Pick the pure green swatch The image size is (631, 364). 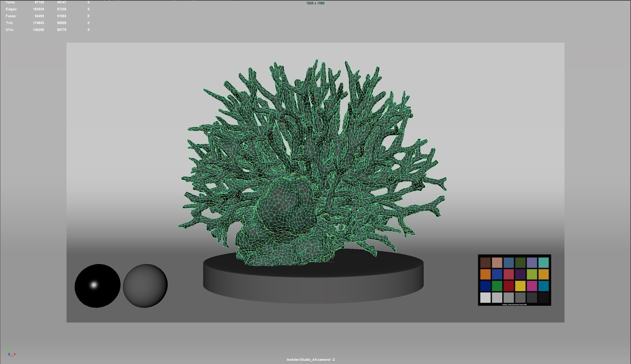[x=497, y=286]
